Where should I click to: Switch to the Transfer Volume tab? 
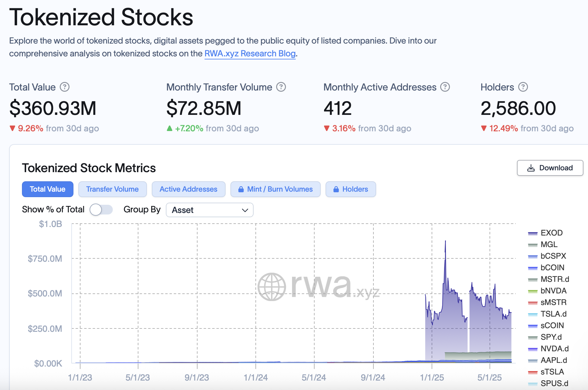pos(112,189)
